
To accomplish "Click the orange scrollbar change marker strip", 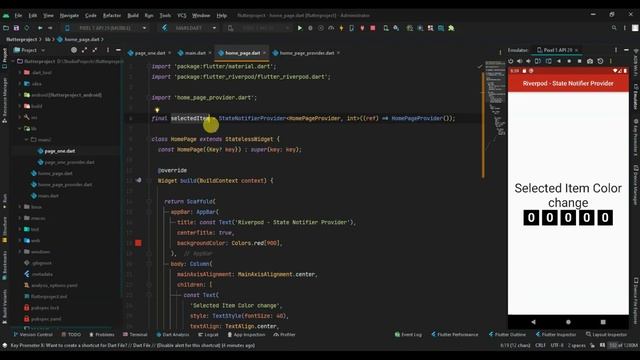I will click(483, 125).
